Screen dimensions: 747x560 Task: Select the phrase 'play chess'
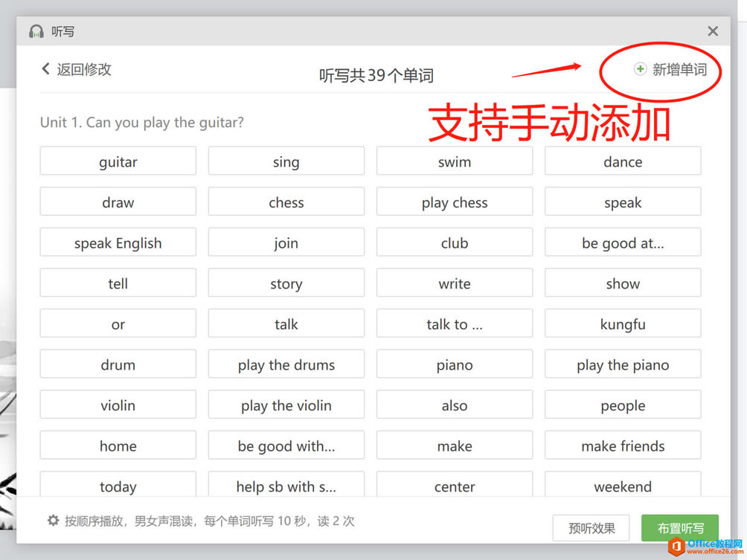click(455, 202)
